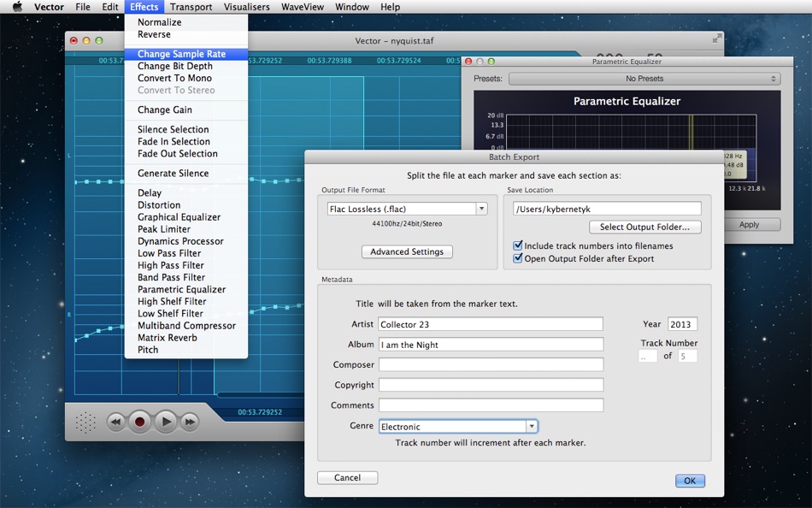The width and height of the screenshot is (812, 508).
Task: Confirm Batch Export with OK
Action: 690,481
